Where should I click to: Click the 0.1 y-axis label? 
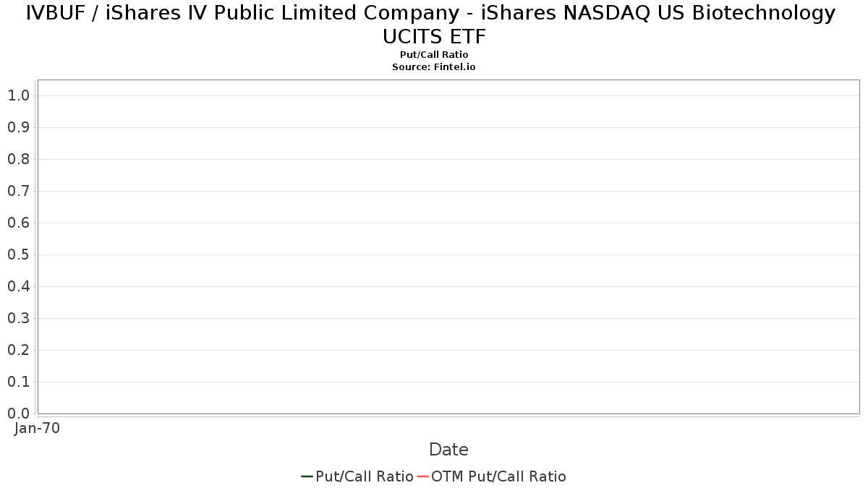[x=18, y=382]
